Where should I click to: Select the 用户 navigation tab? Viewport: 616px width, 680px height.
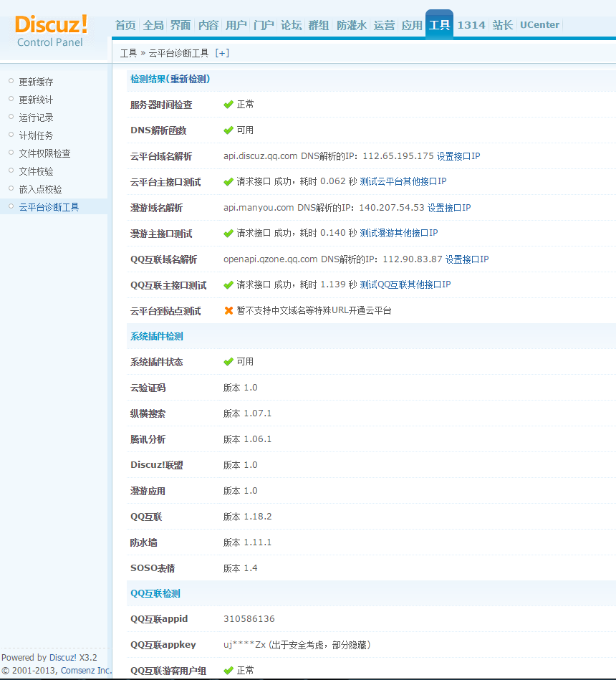[236, 25]
